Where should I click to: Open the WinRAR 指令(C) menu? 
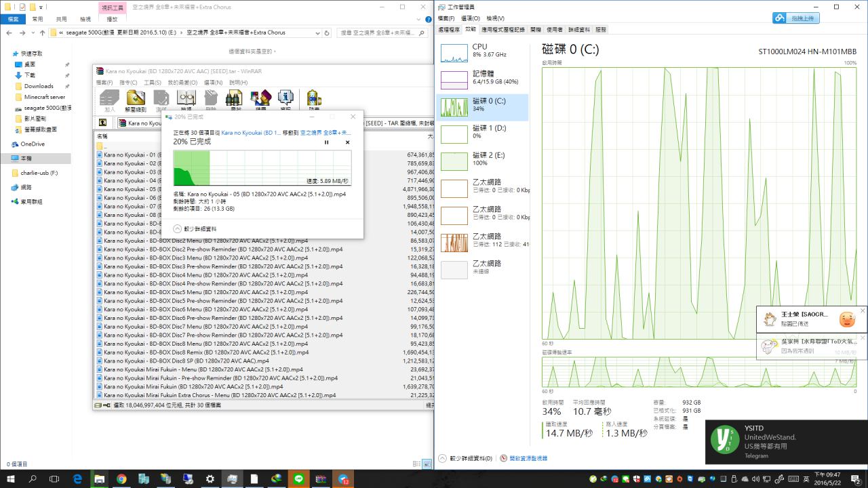(x=128, y=82)
